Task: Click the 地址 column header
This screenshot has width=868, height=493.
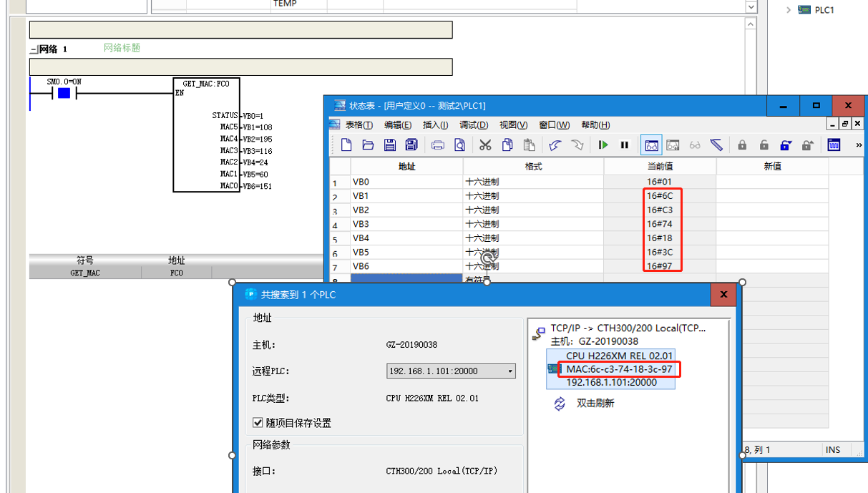Action: coord(406,167)
